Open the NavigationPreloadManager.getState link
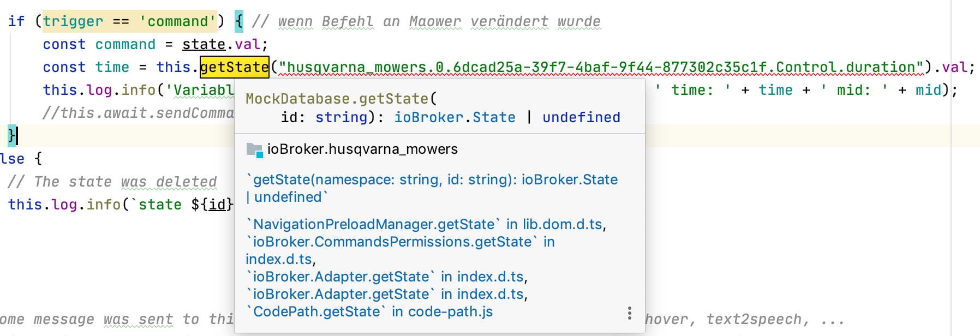This screenshot has width=980, height=336. coord(374,224)
